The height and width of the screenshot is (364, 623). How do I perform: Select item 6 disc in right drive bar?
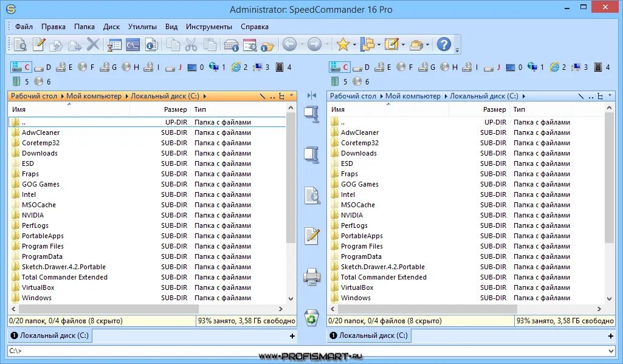[x=361, y=81]
